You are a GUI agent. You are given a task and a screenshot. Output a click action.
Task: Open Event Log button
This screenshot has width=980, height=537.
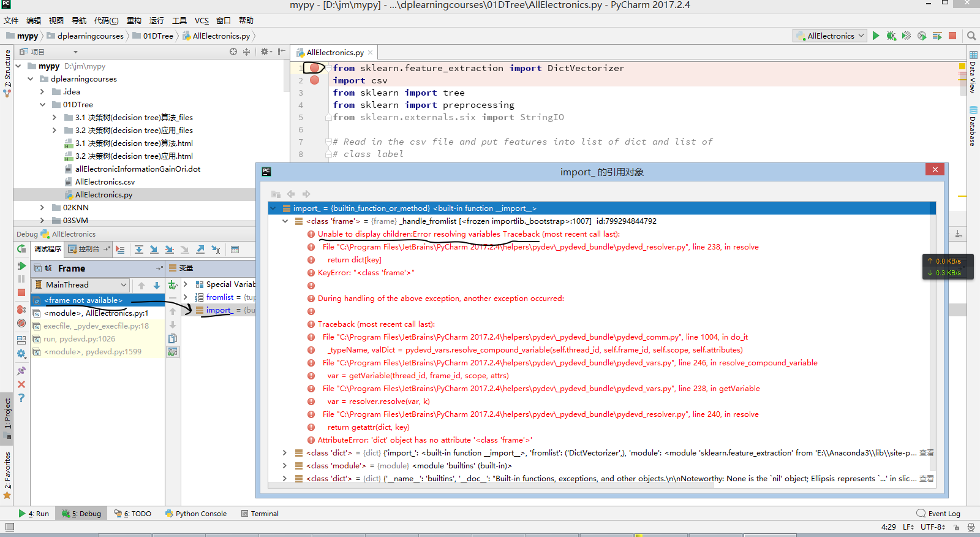tap(938, 514)
